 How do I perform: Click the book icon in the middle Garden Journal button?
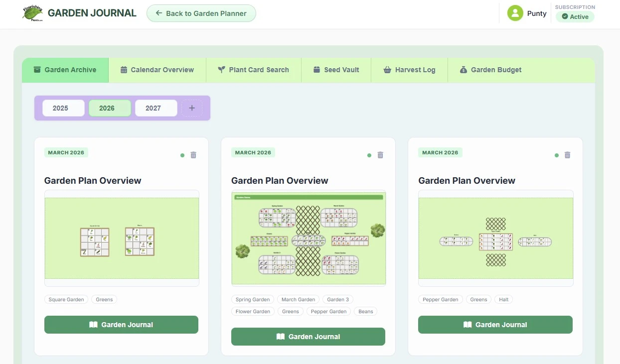281,336
